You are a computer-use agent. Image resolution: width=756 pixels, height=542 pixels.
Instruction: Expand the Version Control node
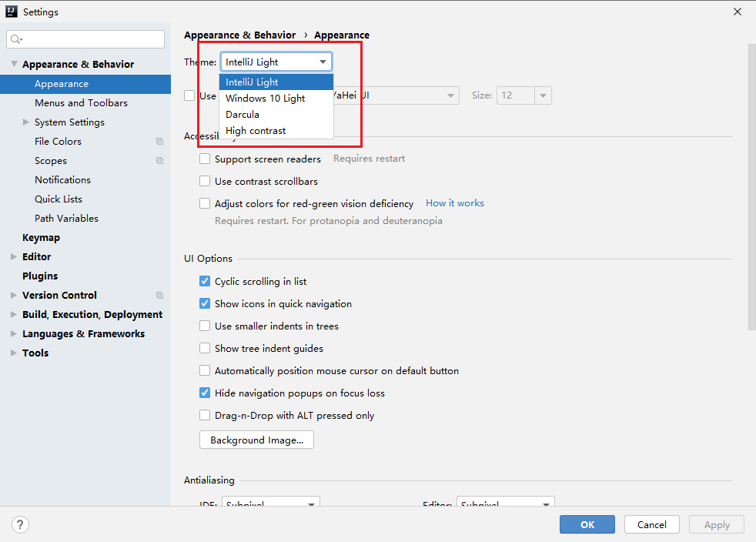click(14, 295)
